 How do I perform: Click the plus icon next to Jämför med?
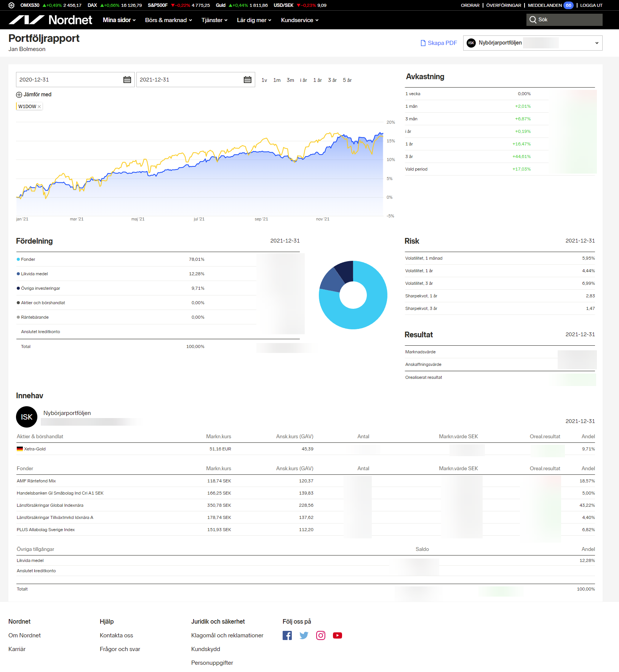19,95
